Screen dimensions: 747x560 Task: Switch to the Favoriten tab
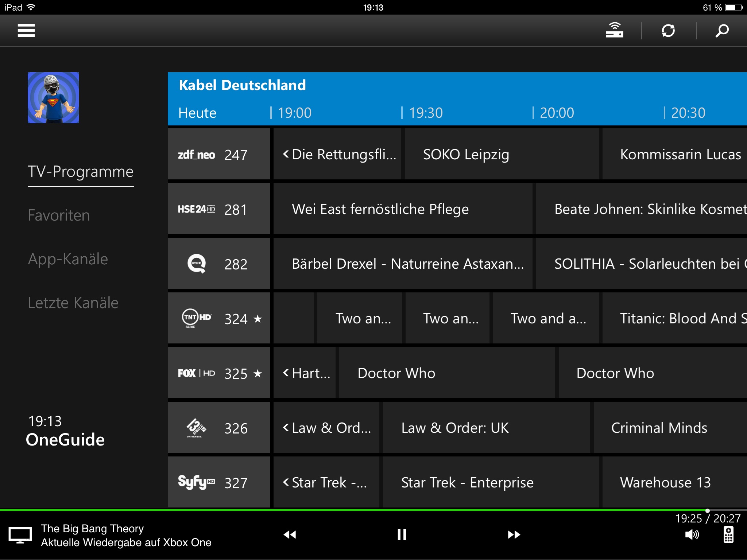point(59,215)
